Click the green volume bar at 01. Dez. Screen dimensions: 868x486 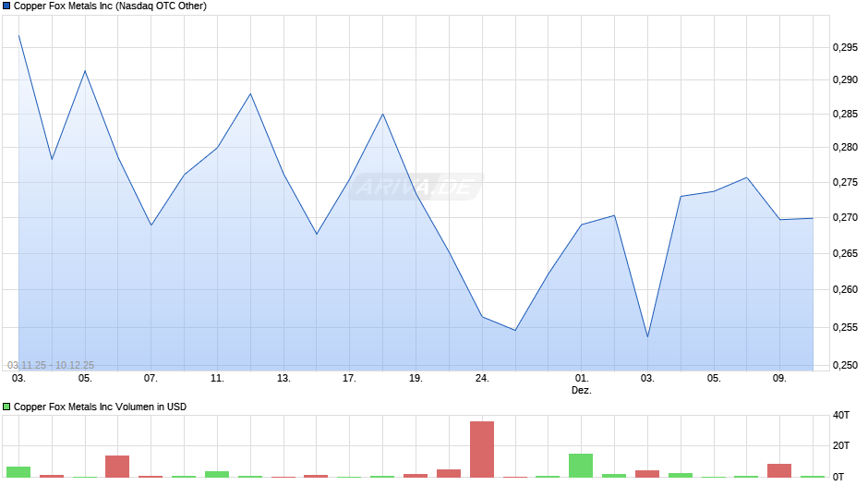(581, 466)
